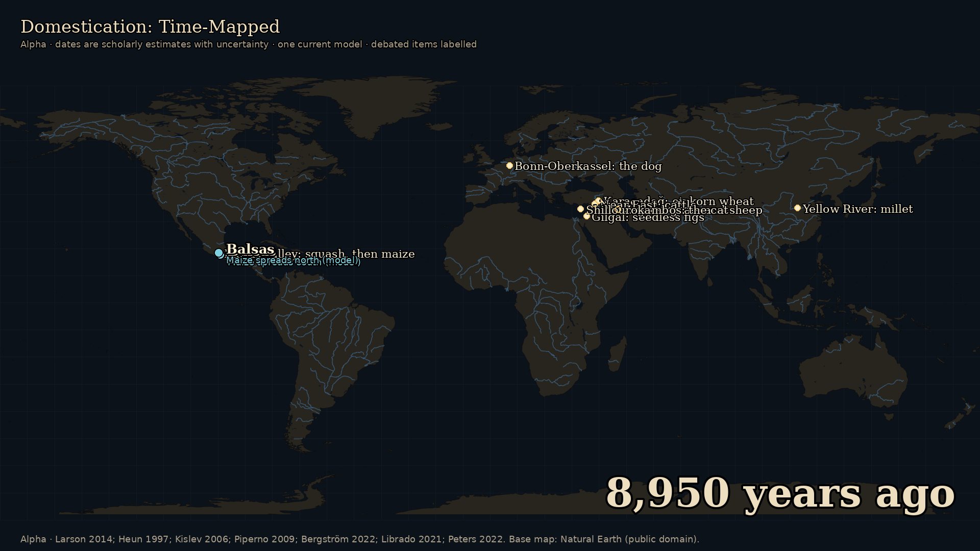
Task: Select the 'Bonn-Oberkassel: the dog' label
Action: [x=588, y=166]
